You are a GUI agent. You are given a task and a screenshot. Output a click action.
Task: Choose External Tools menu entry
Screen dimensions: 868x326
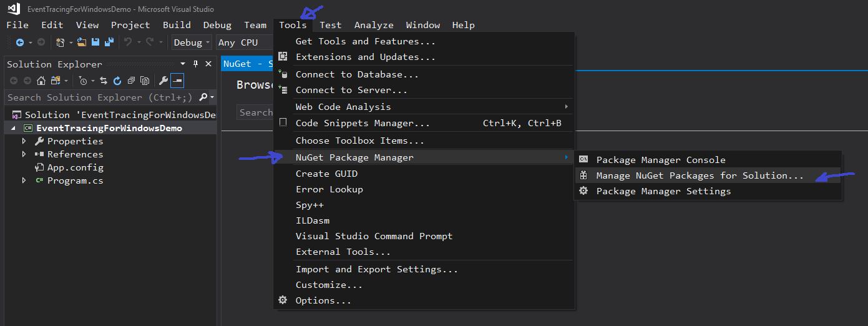[424, 252]
